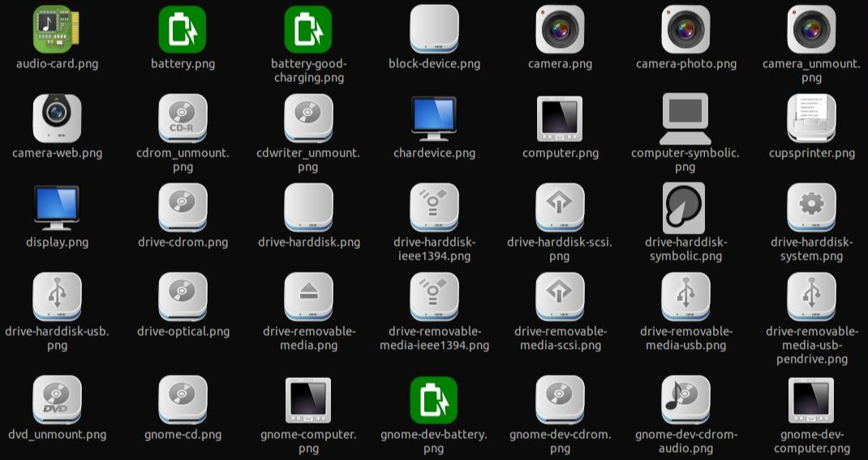The height and width of the screenshot is (460, 868).
Task: Click the cdrom_unmount.png CD-R icon
Action: (183, 118)
